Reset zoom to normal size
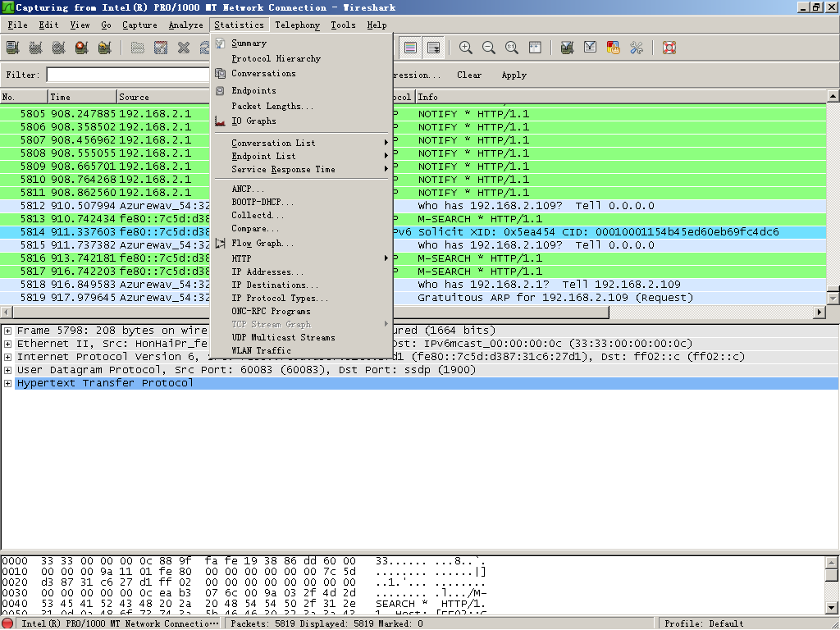The height and width of the screenshot is (630, 840). tap(512, 48)
